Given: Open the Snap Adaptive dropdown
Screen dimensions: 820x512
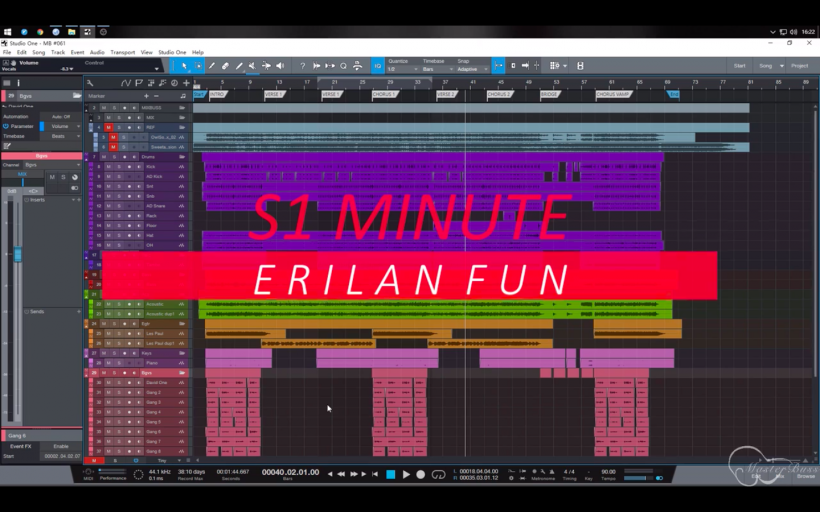Looking at the screenshot, I should coord(472,69).
